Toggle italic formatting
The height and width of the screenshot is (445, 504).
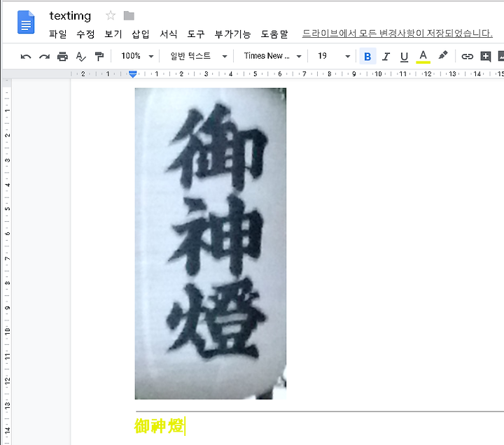[386, 57]
